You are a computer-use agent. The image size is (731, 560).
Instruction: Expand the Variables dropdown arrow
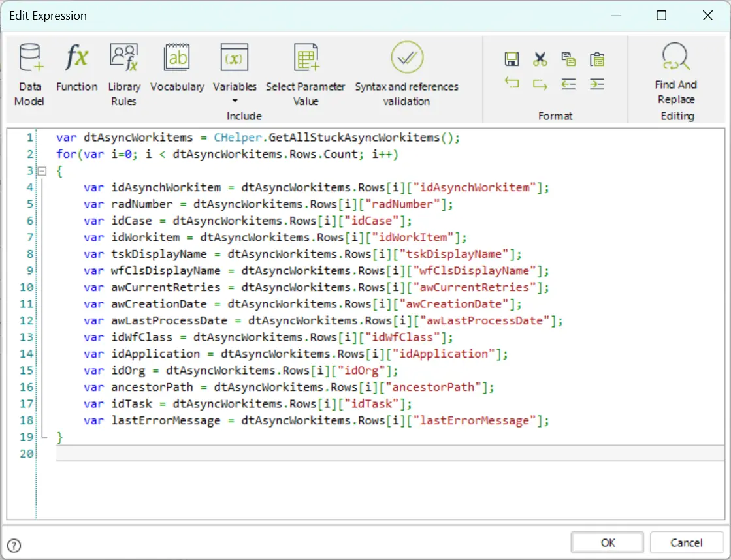235,101
